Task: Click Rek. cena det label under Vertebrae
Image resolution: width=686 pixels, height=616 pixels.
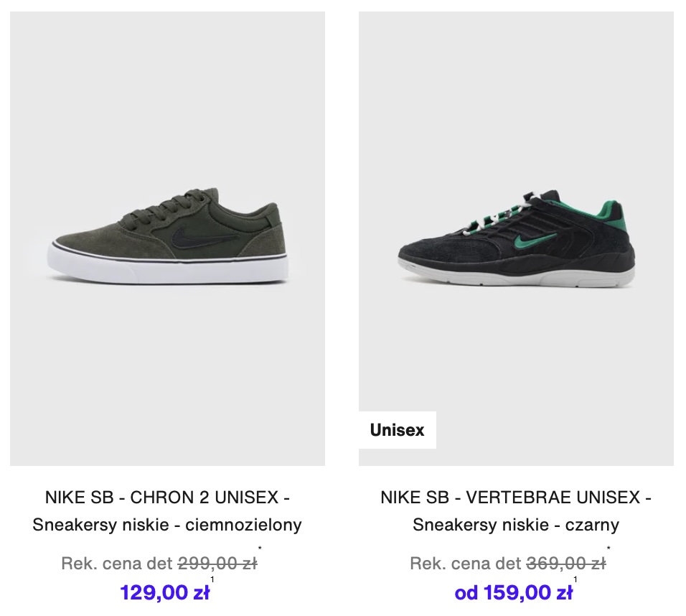Action: [x=466, y=563]
